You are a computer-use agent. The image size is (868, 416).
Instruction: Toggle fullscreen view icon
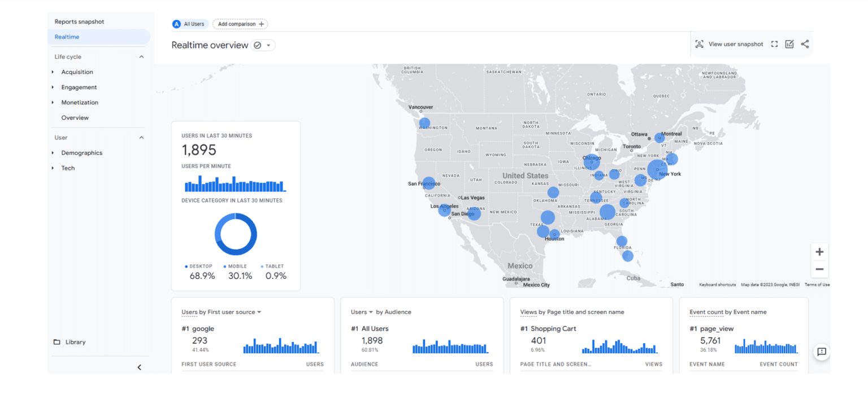pos(774,44)
